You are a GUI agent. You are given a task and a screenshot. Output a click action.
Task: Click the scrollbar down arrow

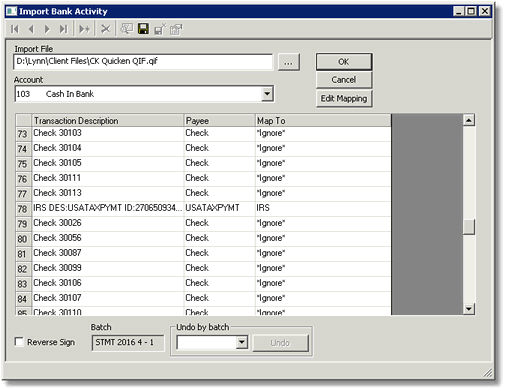coord(469,309)
